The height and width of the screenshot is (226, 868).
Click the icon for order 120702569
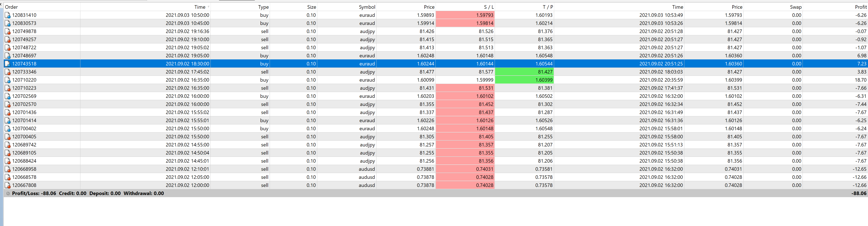(7, 96)
